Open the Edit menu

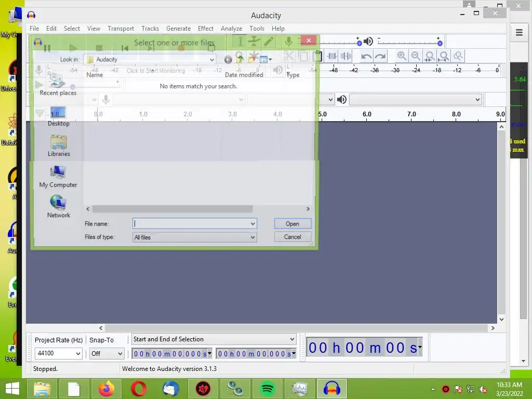pos(51,29)
